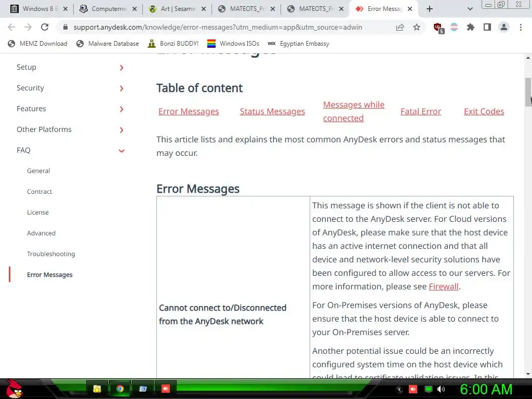The image size is (532, 399).
Task: Click the 6:00 AM taskbar clock
Action: tap(486, 389)
